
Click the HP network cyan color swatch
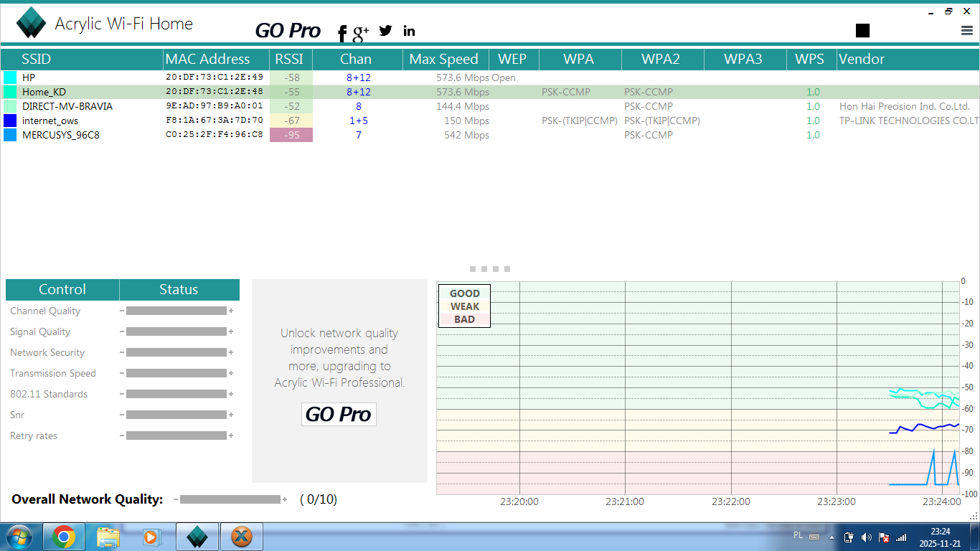[x=10, y=77]
